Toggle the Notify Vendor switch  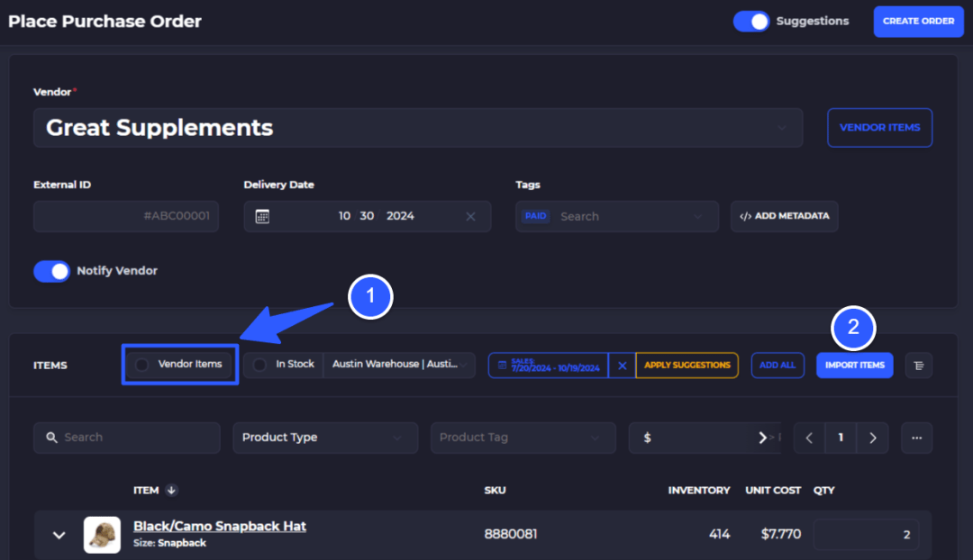51,271
